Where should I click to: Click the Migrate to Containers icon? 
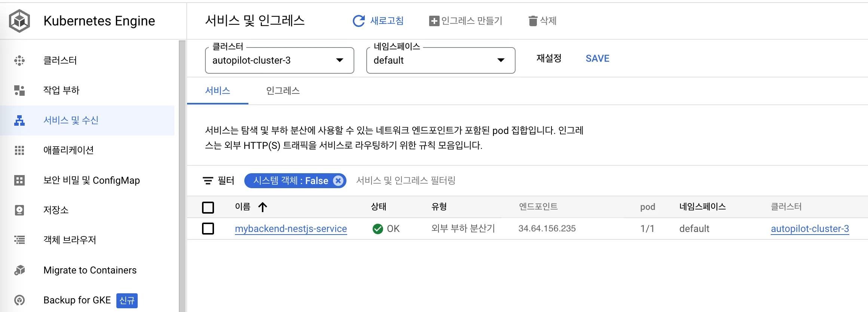coord(19,270)
